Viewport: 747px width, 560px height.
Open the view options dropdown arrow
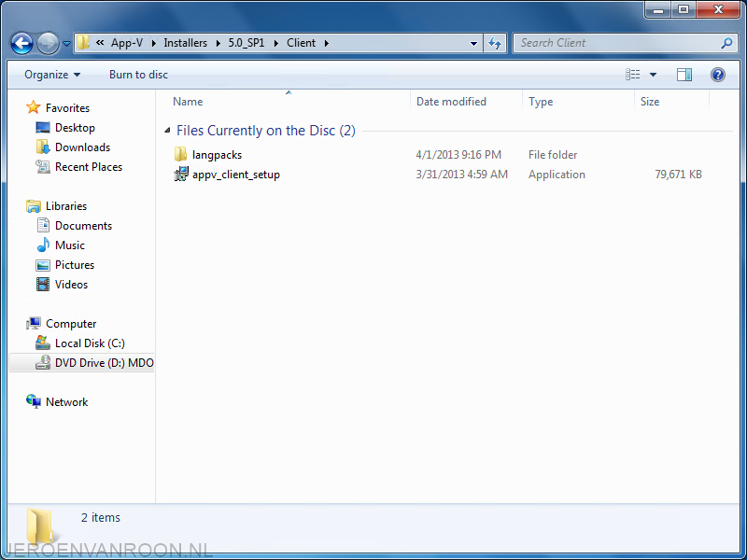pos(653,75)
